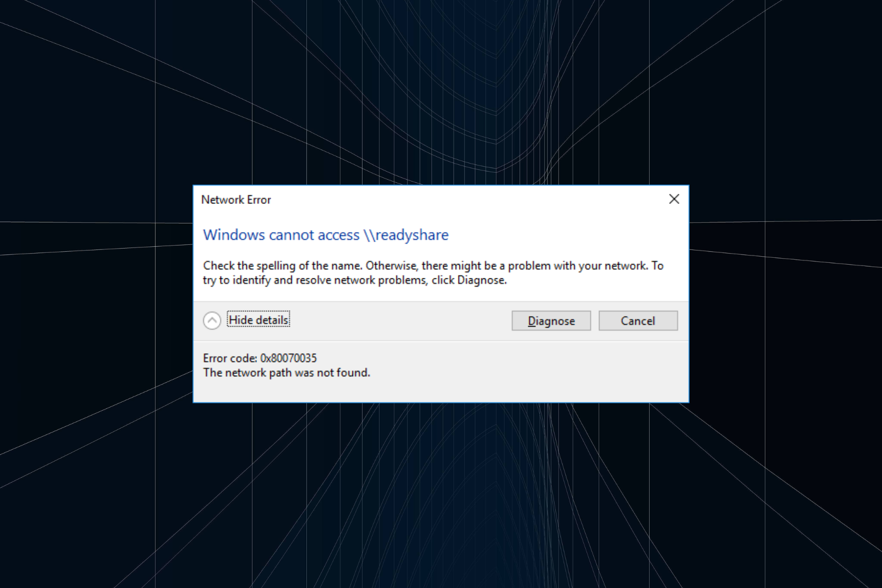Click the 'Windows cannot access \\readyshare' heading

point(326,235)
